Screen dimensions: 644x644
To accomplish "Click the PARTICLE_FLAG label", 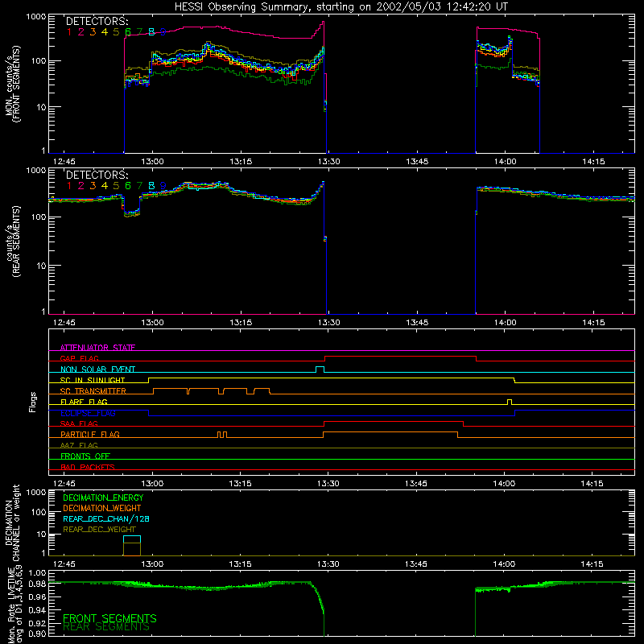I will tap(90, 435).
